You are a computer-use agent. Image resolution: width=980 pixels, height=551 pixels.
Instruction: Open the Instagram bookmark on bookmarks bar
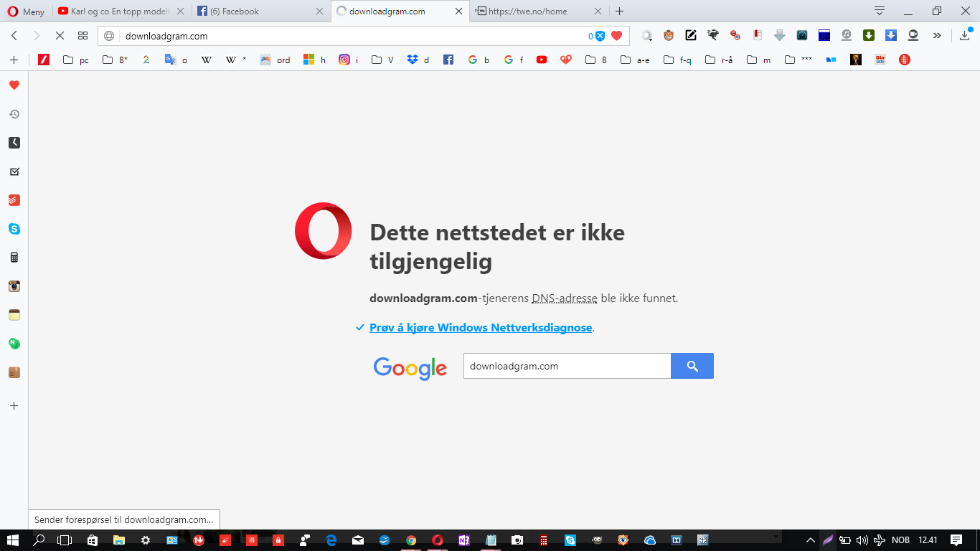pos(349,60)
